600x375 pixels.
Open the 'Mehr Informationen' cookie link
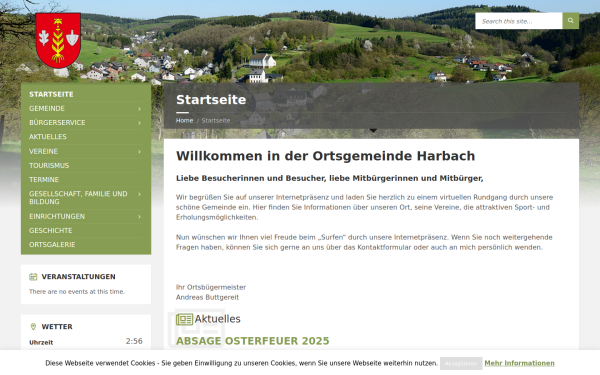(519, 363)
